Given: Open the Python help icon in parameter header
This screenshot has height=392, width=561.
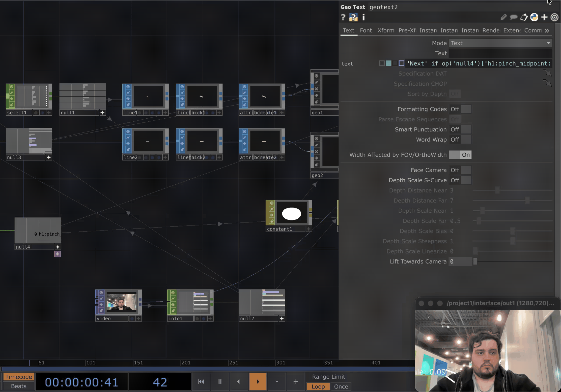Looking at the screenshot, I should click(353, 17).
